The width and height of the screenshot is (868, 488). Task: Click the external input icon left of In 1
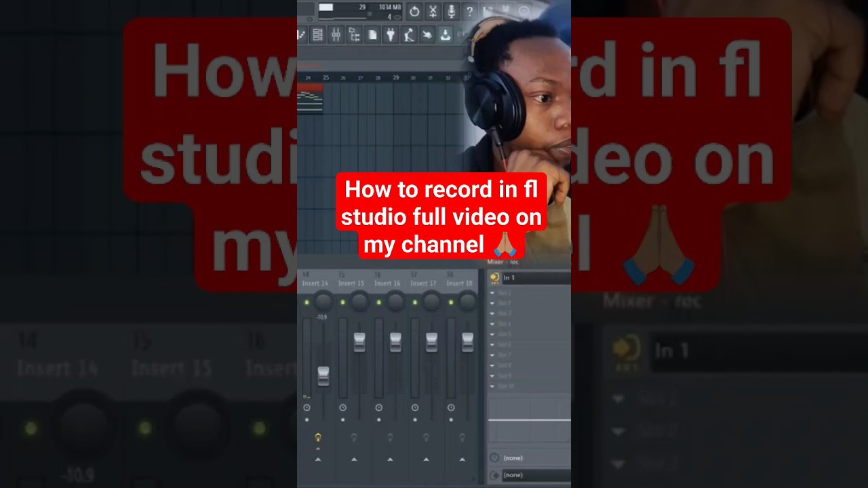click(494, 278)
